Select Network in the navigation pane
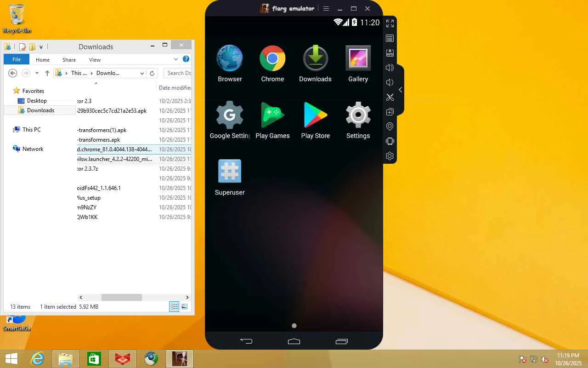 [x=33, y=149]
